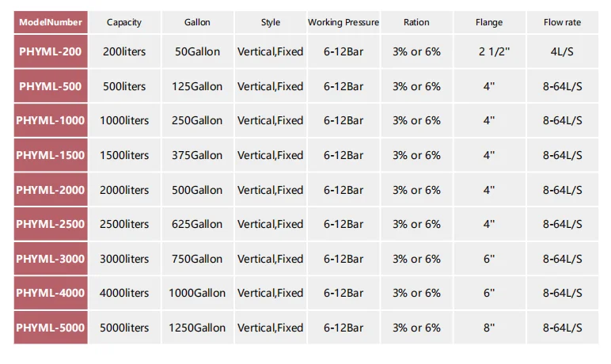611x364 pixels.
Task: Click the PHYML-1000 model cell
Action: (51, 120)
